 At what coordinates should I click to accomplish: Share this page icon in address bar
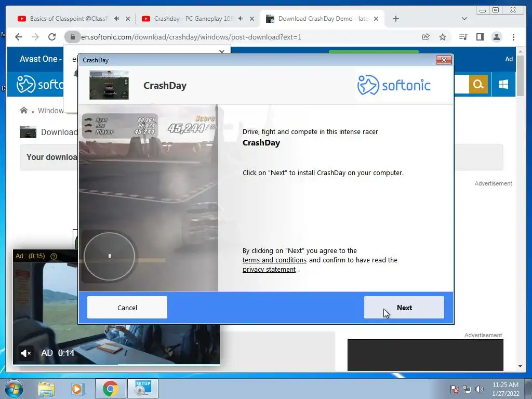(x=426, y=37)
